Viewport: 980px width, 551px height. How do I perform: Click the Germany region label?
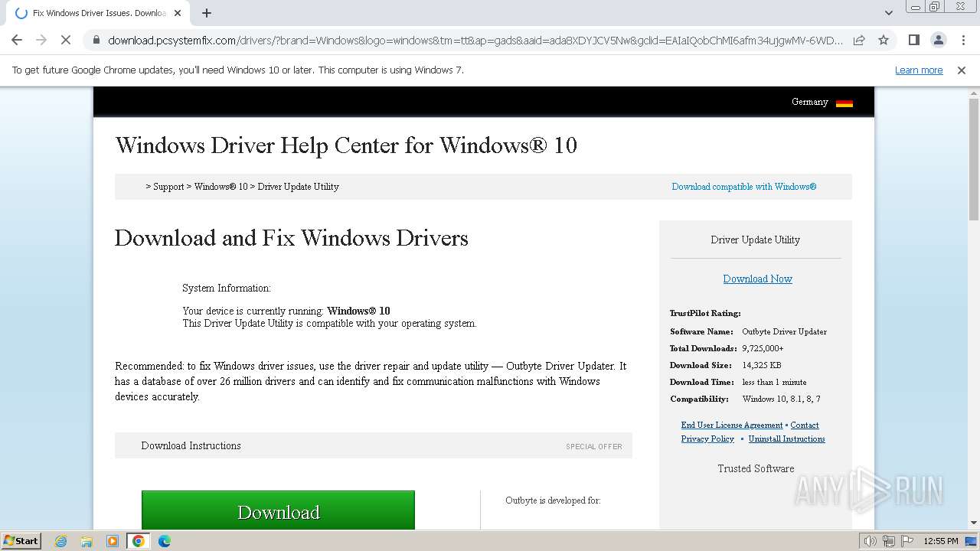click(x=810, y=102)
